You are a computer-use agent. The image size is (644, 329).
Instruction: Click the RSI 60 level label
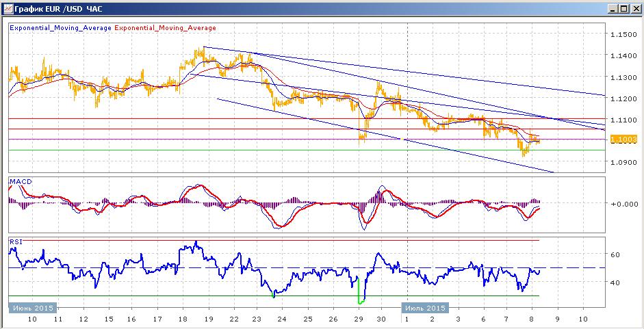[615, 254]
